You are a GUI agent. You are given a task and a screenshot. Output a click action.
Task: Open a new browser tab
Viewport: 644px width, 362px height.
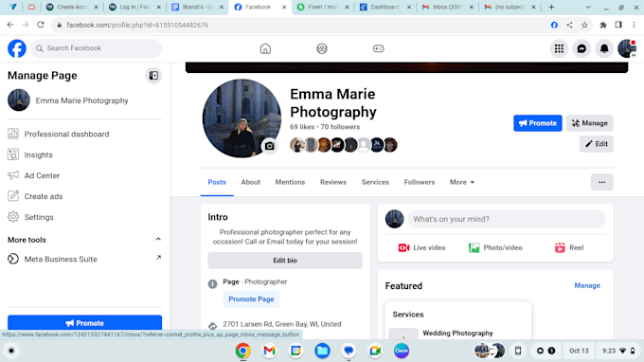(551, 7)
